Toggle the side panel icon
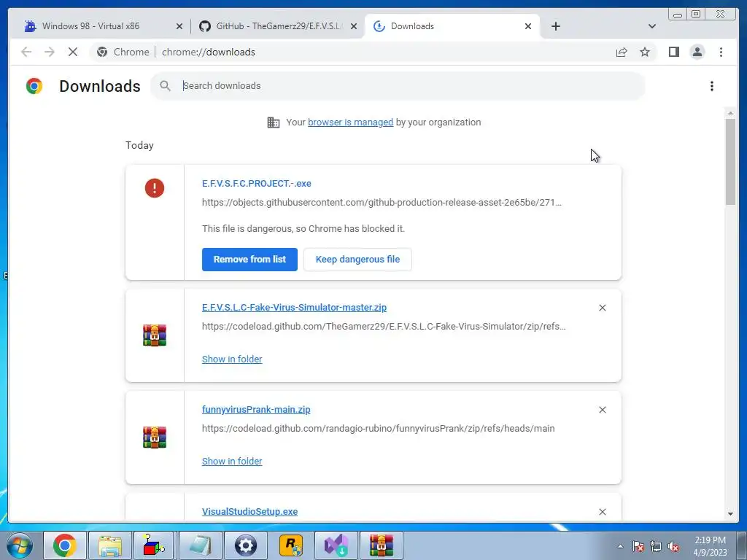747x560 pixels. pyautogui.click(x=673, y=52)
